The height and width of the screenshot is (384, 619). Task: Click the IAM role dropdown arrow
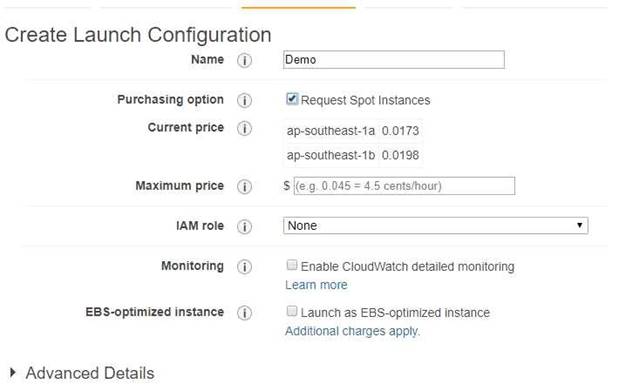(x=579, y=225)
